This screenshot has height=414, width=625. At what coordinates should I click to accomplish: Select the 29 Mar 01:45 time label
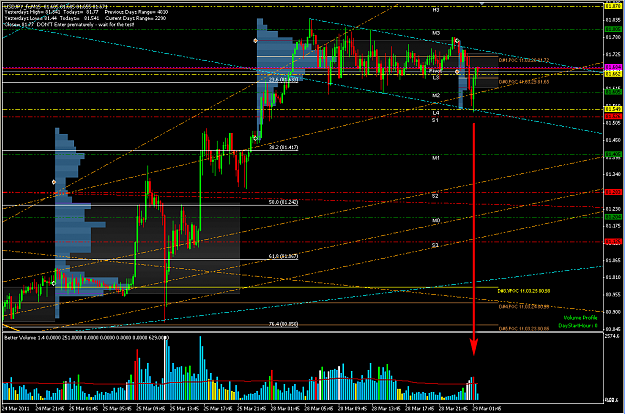pos(487,408)
